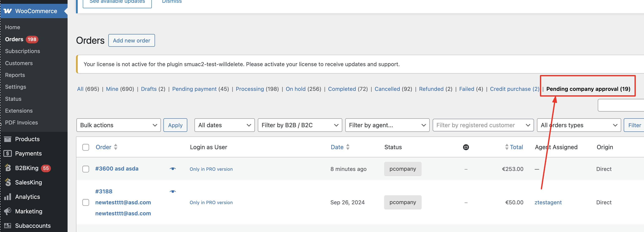Open the Payments dollar icon
Viewport: 644px width, 232px height.
click(x=8, y=153)
